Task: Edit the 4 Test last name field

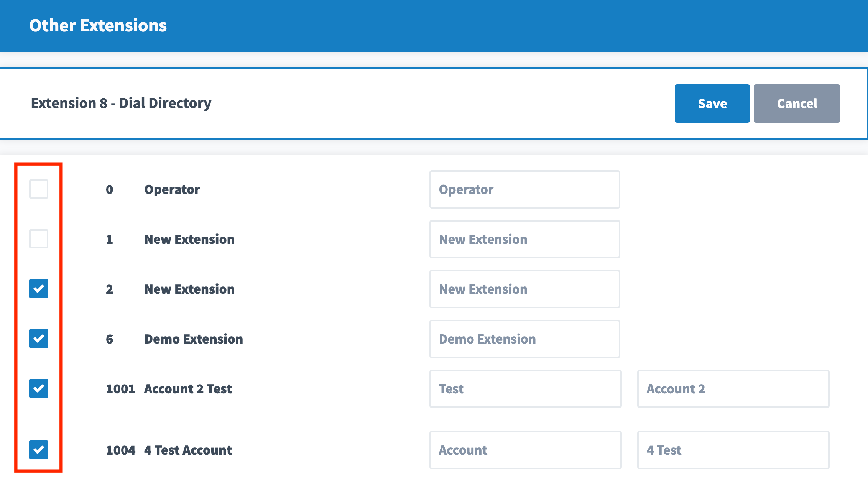Action: (733, 450)
